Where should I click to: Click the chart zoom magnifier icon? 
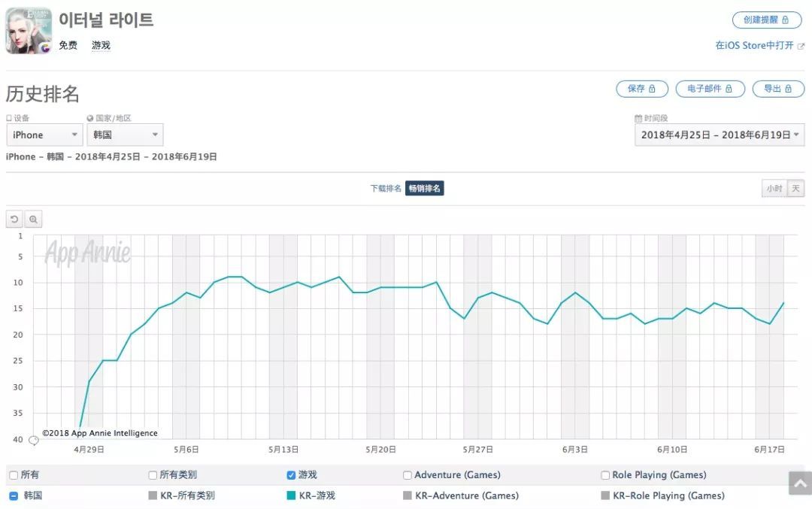pos(33,220)
